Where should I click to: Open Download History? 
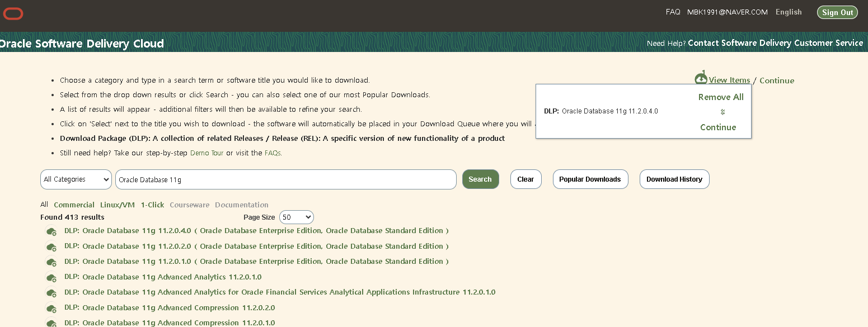pyautogui.click(x=674, y=179)
